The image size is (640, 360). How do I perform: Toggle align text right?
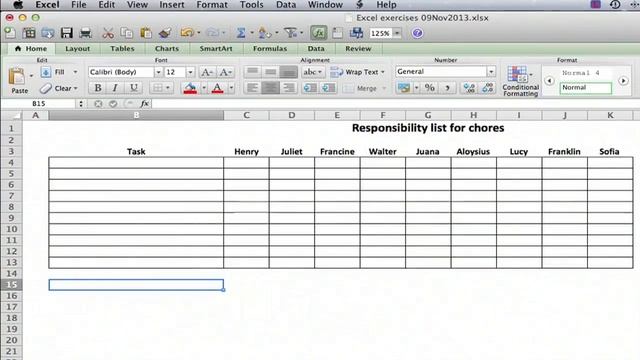289,88
